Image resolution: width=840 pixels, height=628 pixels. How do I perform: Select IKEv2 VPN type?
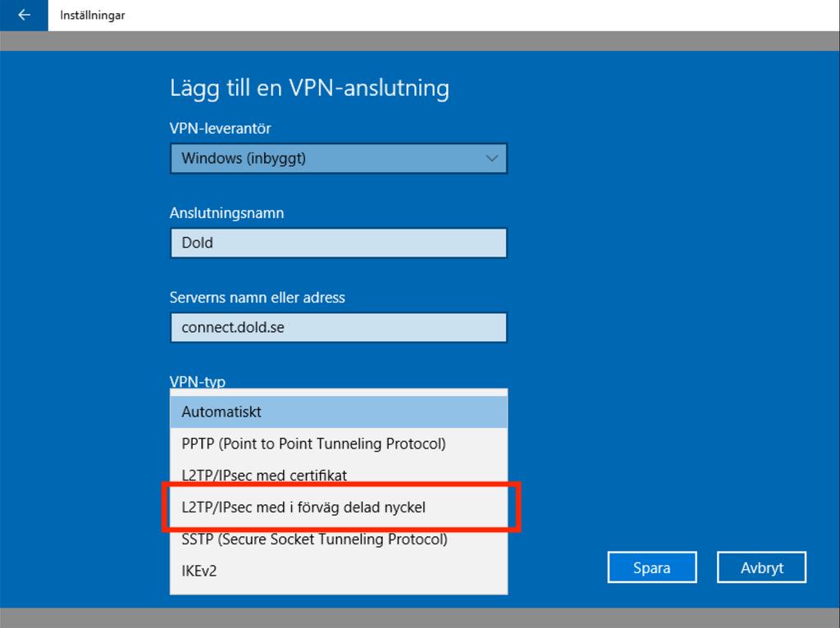[339, 571]
